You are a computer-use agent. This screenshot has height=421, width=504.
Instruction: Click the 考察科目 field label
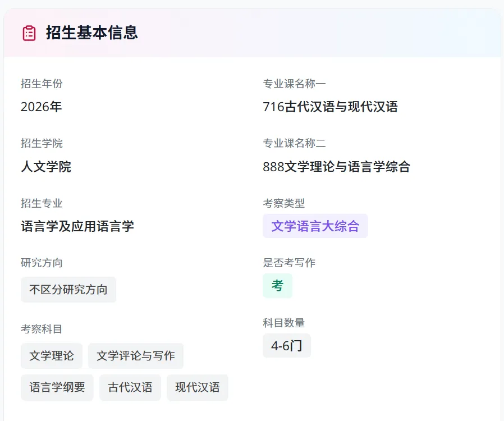[x=42, y=329]
